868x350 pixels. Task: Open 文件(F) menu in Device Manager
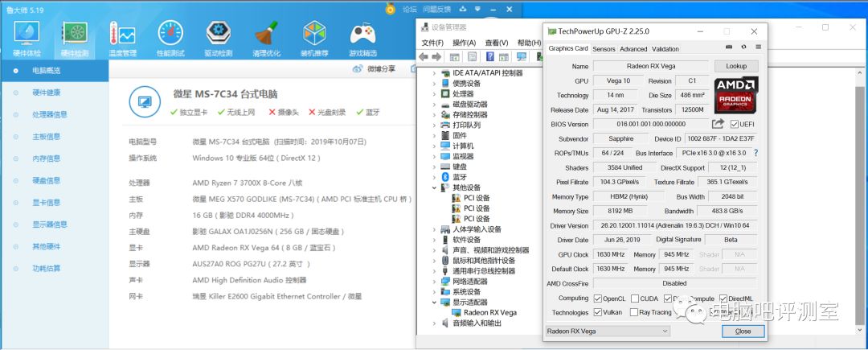[432, 43]
